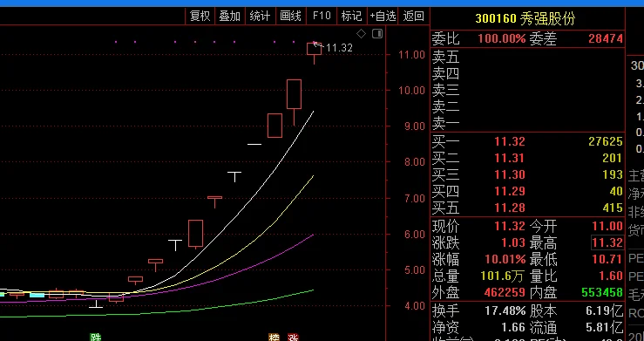Click the 内盘 value 553458
This screenshot has height=341, width=644.
pyautogui.click(x=602, y=292)
